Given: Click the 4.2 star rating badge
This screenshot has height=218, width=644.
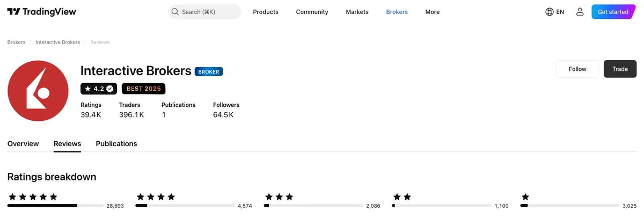Looking at the screenshot, I should (x=99, y=89).
